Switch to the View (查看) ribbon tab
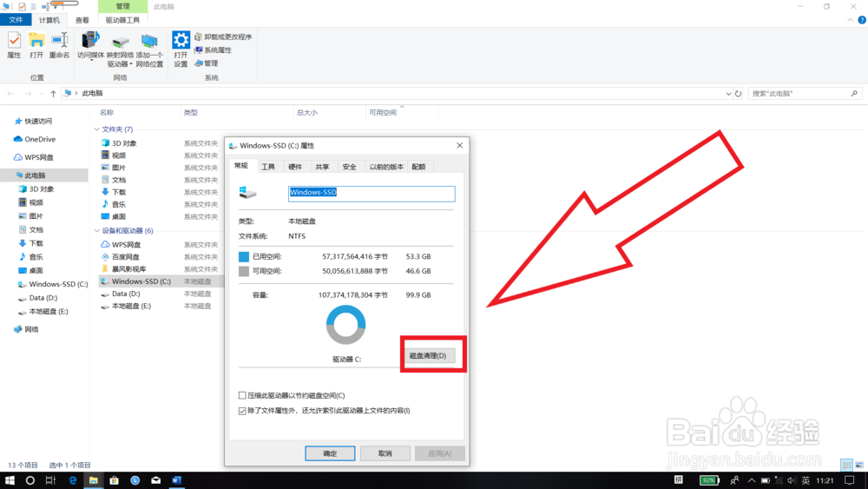Image resolution: width=868 pixels, height=489 pixels. [82, 20]
